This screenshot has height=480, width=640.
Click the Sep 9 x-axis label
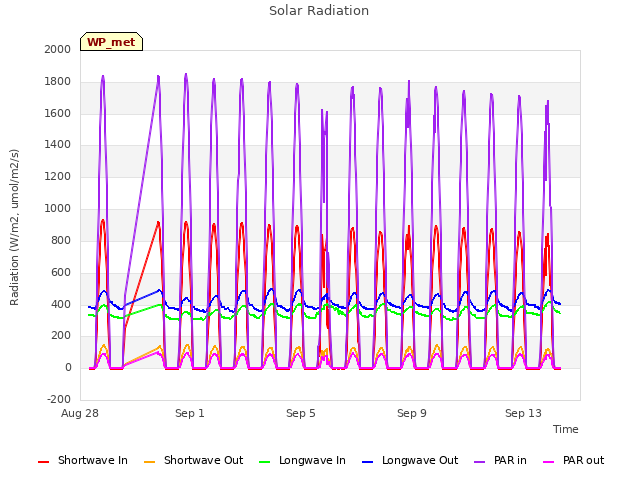(412, 413)
